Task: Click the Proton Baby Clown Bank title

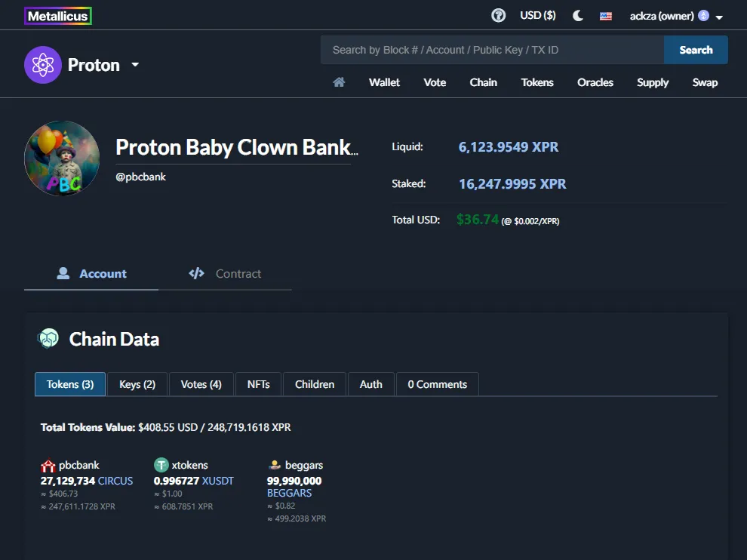Action: click(237, 147)
